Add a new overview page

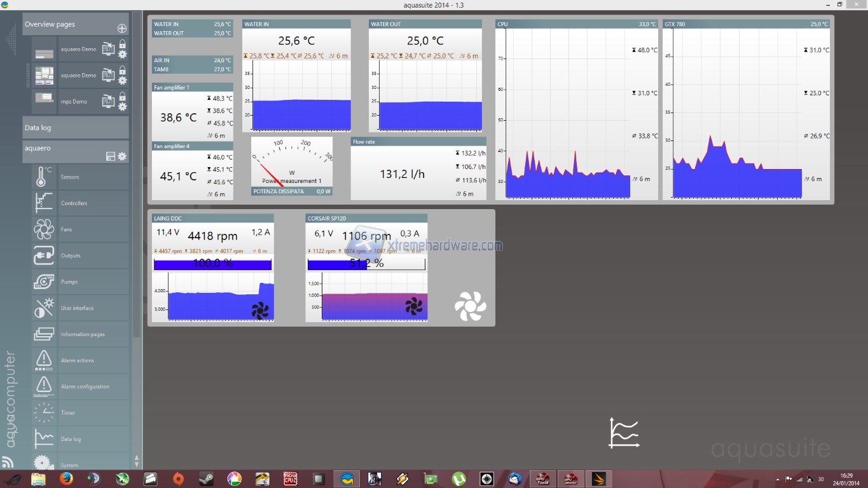click(x=122, y=29)
